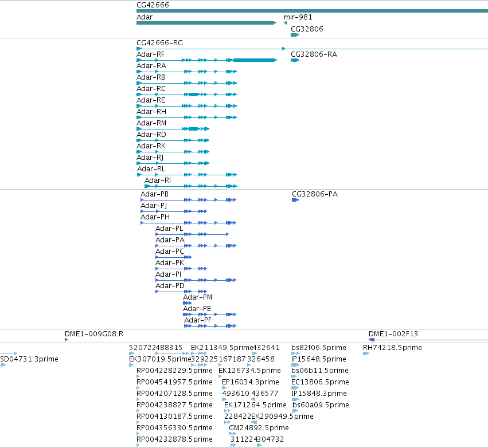Click the RP004541957.5prime EST label
Screen dimensions: 488x448
point(174,382)
